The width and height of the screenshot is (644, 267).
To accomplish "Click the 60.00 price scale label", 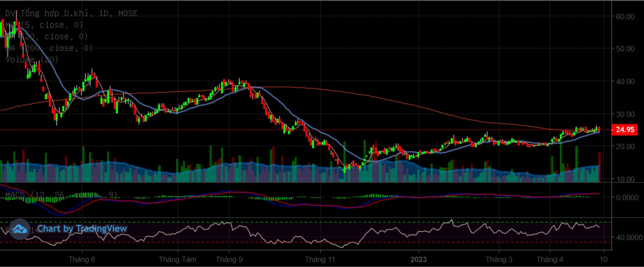I will (x=625, y=17).
